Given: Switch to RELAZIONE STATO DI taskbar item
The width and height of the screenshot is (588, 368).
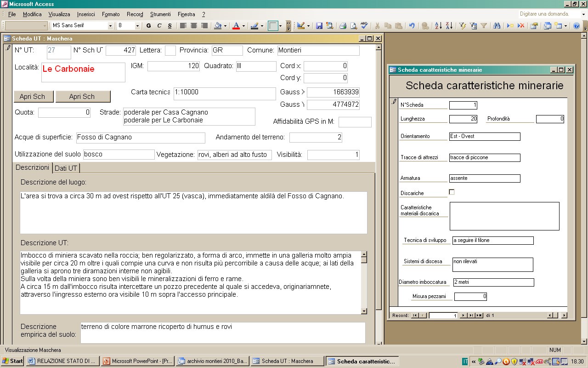Looking at the screenshot, I should pyautogui.click(x=62, y=361).
